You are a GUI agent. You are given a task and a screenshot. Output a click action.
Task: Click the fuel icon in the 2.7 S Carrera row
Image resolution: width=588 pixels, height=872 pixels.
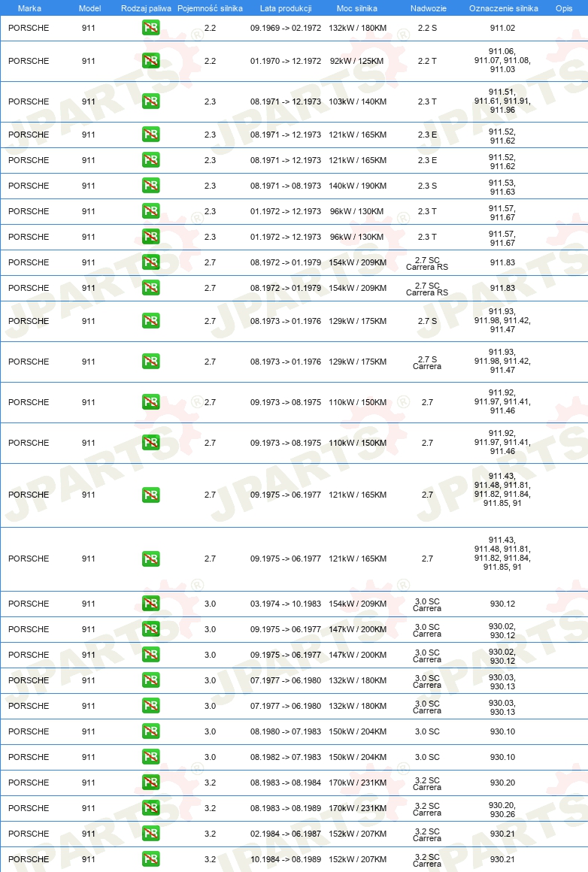coord(150,362)
